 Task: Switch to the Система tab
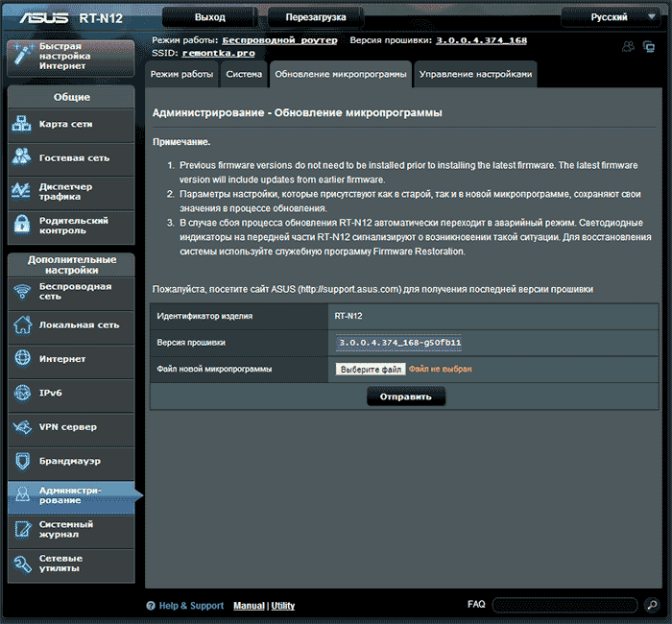tap(243, 74)
